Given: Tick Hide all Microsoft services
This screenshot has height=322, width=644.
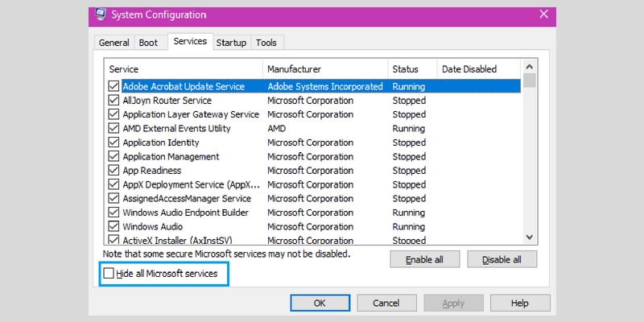Looking at the screenshot, I should [x=109, y=273].
